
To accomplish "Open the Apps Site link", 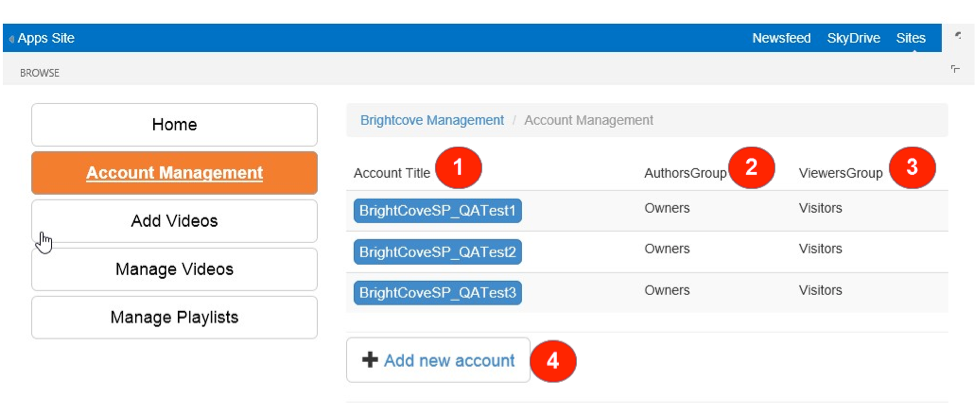I will 45,38.
